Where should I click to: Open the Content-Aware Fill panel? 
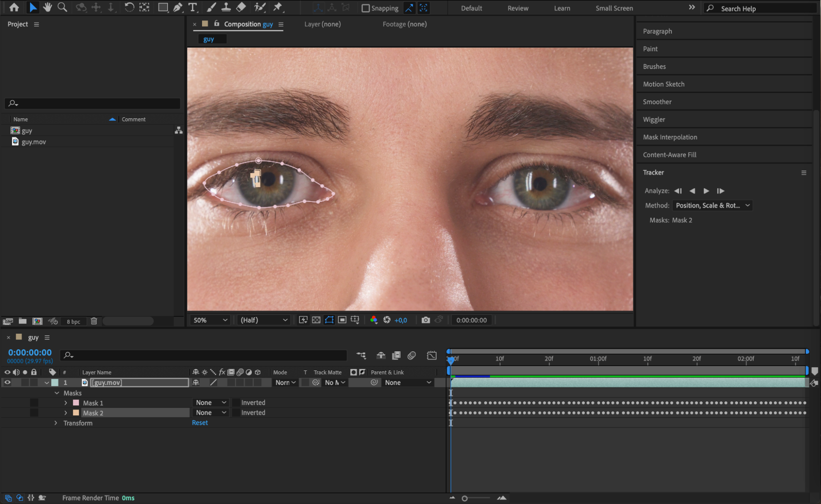pos(669,155)
